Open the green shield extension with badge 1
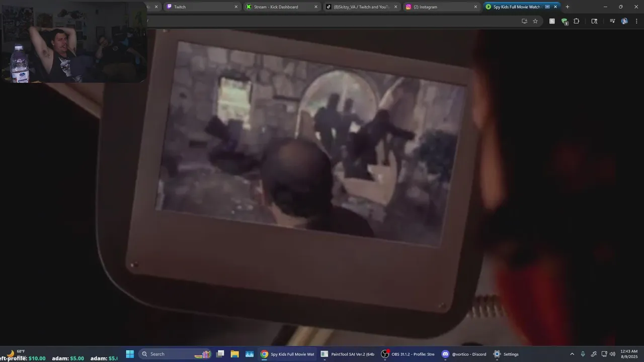Viewport: 644px width, 362px height. [x=565, y=21]
